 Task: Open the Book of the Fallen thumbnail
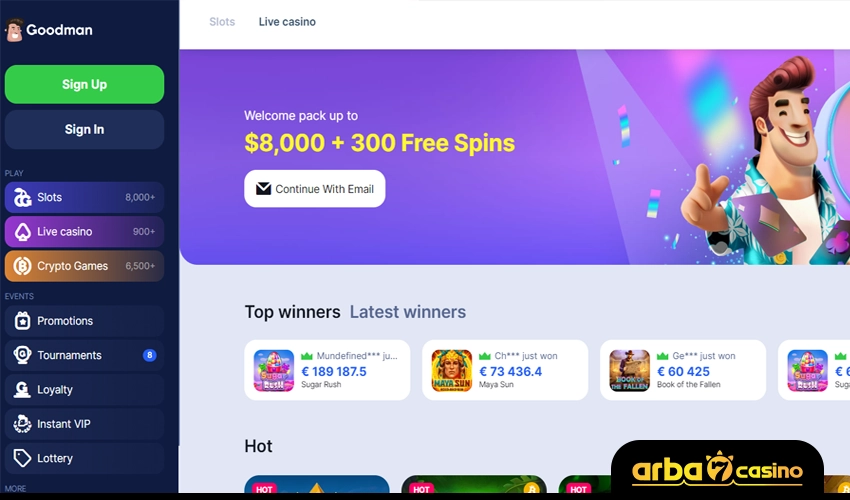[x=629, y=370]
